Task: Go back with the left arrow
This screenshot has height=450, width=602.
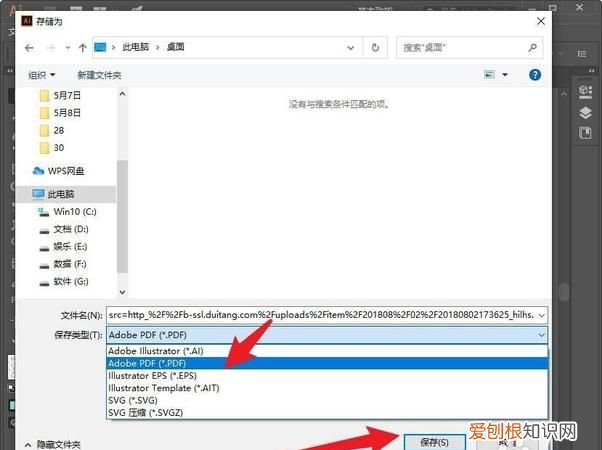Action: point(29,48)
